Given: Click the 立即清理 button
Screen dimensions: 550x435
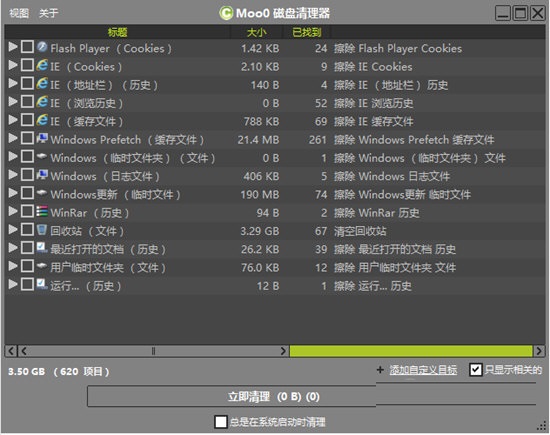Looking at the screenshot, I should [x=232, y=396].
